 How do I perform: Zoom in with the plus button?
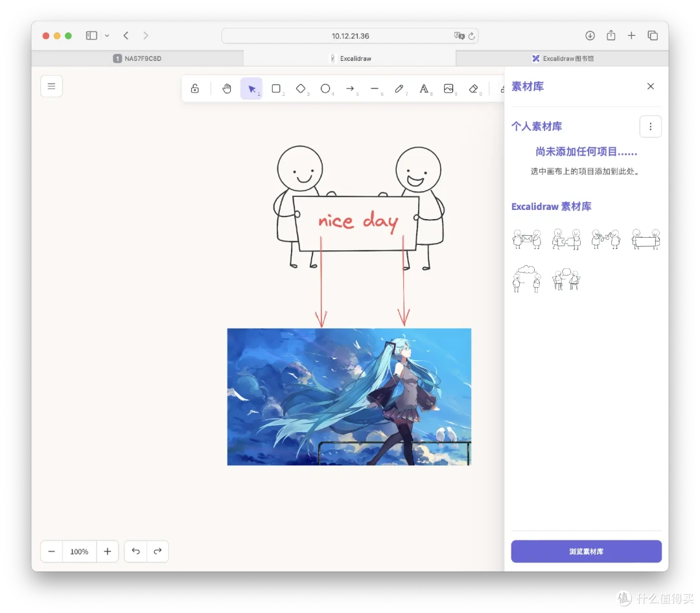(107, 551)
